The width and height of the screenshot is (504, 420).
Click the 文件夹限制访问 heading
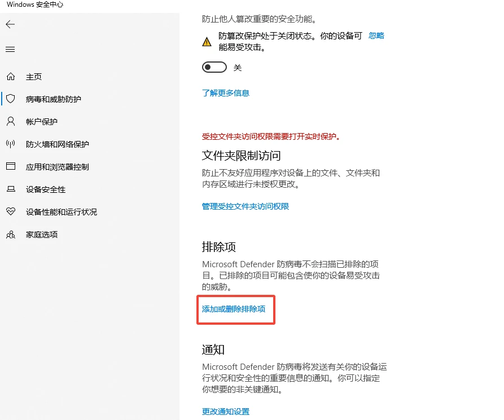click(241, 156)
